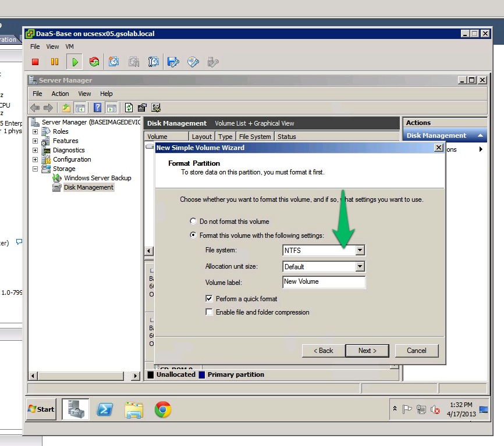The height and width of the screenshot is (446, 504).
Task: Click the floppy connect icon in VM toolbar
Action: pyautogui.click(x=173, y=62)
